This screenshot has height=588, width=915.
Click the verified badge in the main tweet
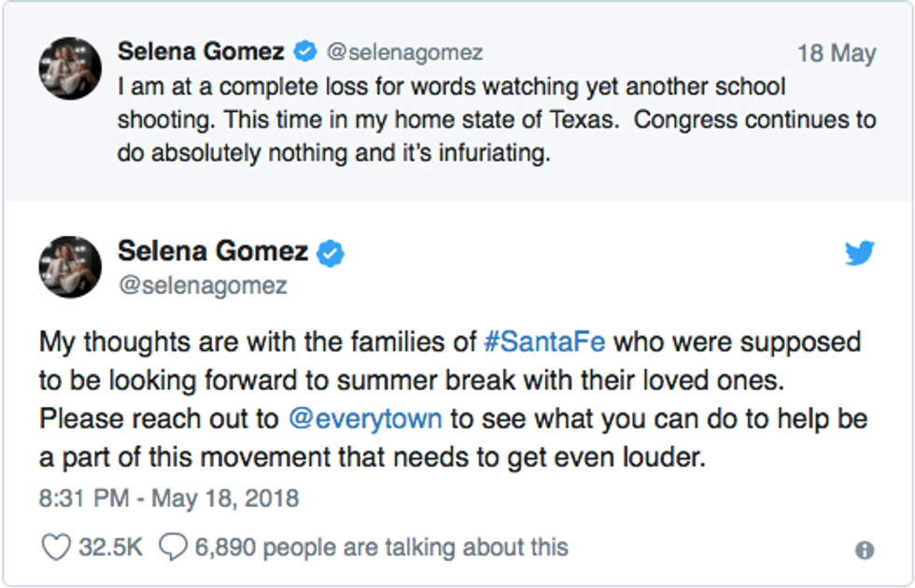[x=330, y=253]
